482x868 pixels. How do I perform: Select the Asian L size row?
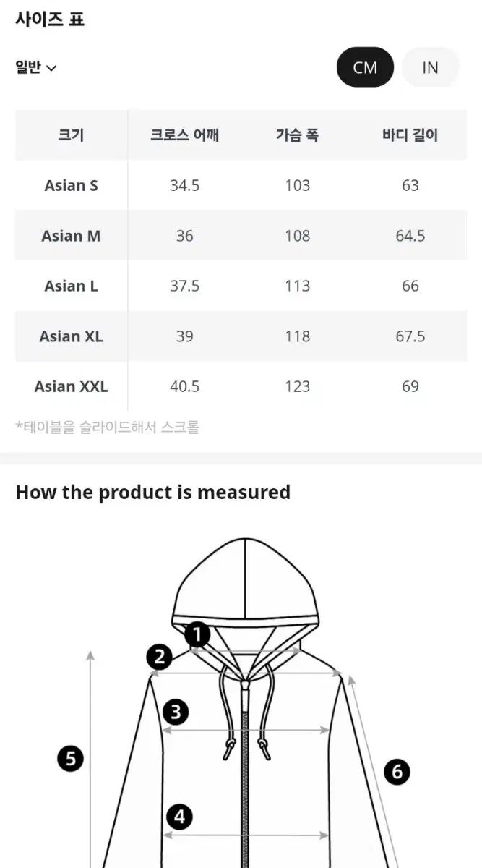[x=71, y=286]
